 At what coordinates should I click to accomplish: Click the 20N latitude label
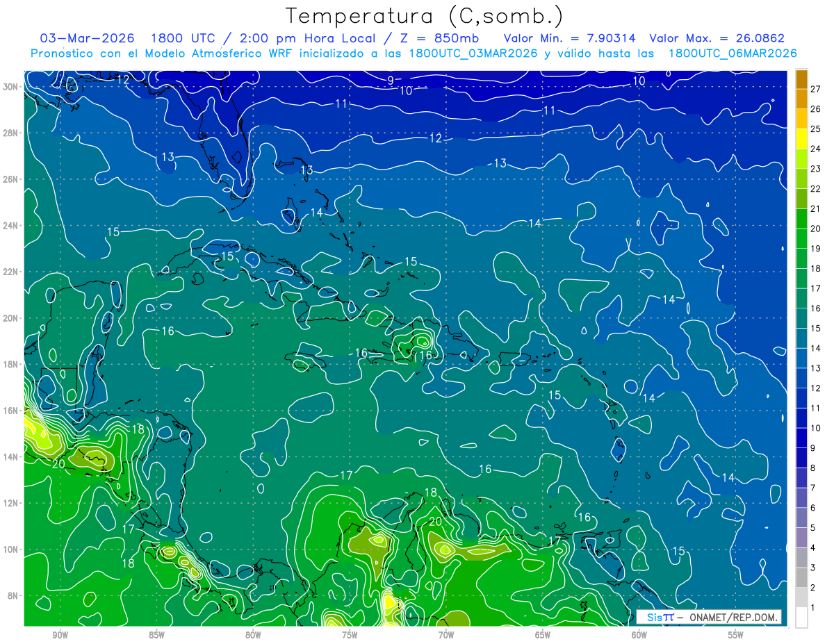[12, 317]
